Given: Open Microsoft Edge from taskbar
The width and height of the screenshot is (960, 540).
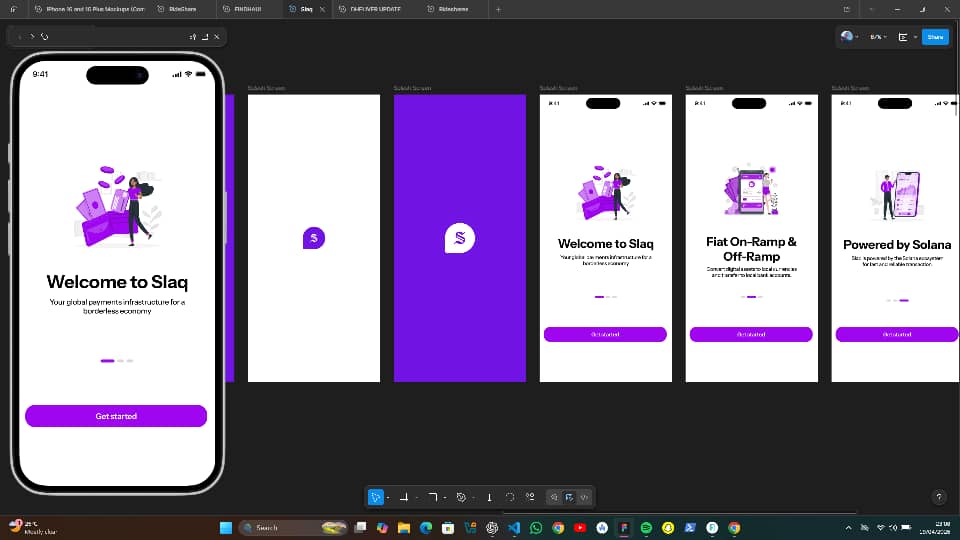Looking at the screenshot, I should (426, 528).
